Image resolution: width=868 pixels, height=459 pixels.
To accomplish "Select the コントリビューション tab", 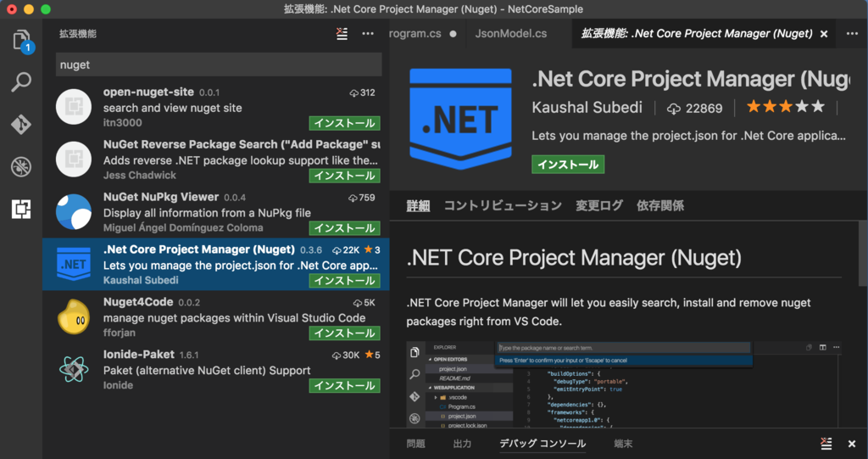I will [503, 205].
